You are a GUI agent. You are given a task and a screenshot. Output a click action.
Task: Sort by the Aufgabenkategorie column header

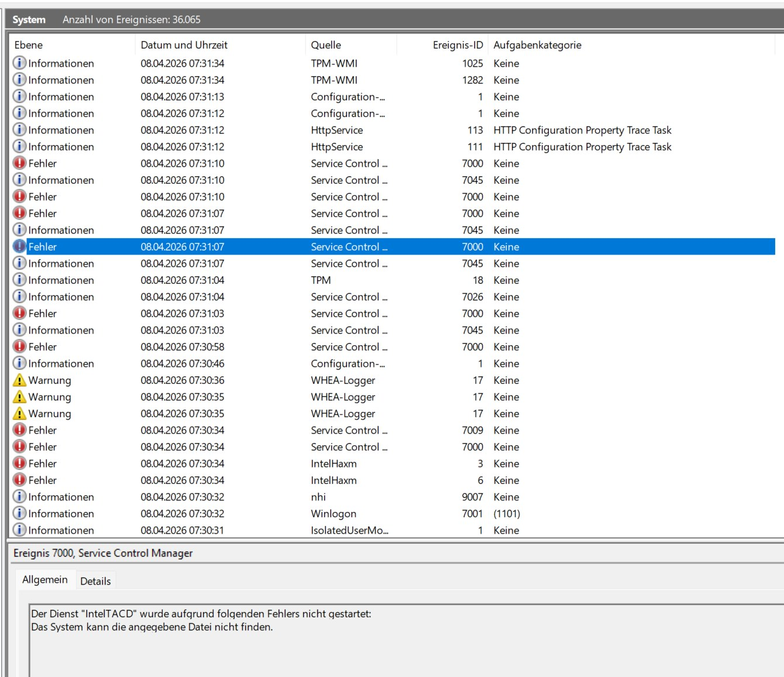632,45
